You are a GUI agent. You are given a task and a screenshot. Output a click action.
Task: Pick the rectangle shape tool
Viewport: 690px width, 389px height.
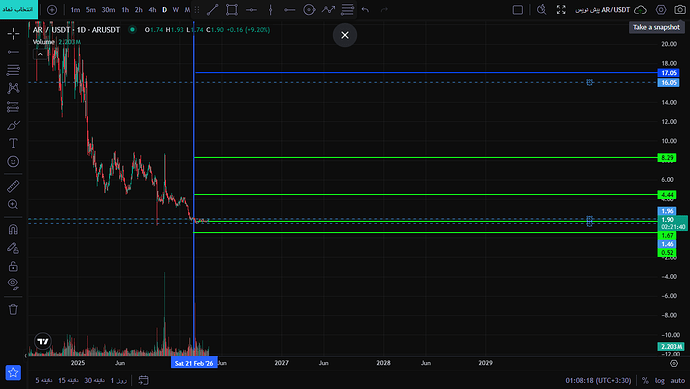tap(232, 10)
